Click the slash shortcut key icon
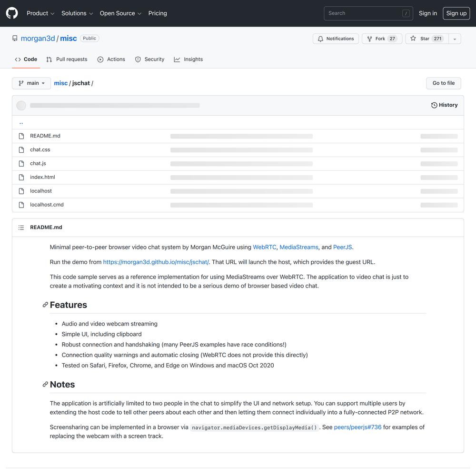 tap(406, 13)
